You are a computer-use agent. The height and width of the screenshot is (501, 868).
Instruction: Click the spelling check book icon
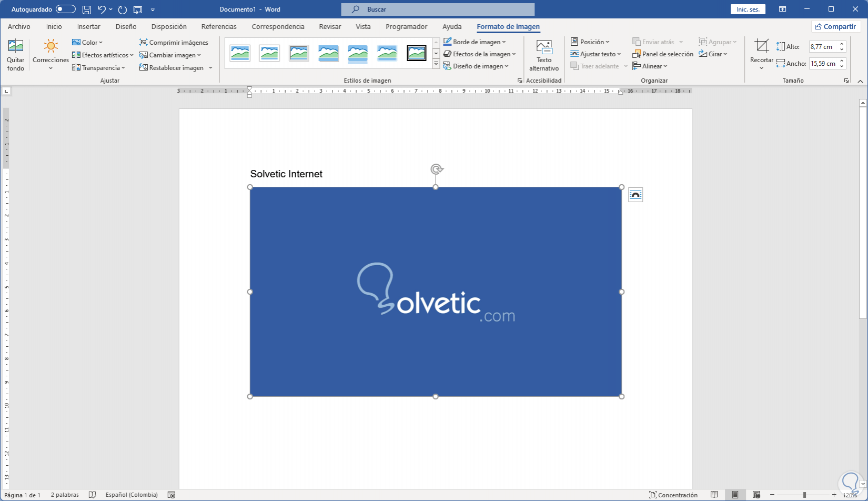[x=93, y=495]
